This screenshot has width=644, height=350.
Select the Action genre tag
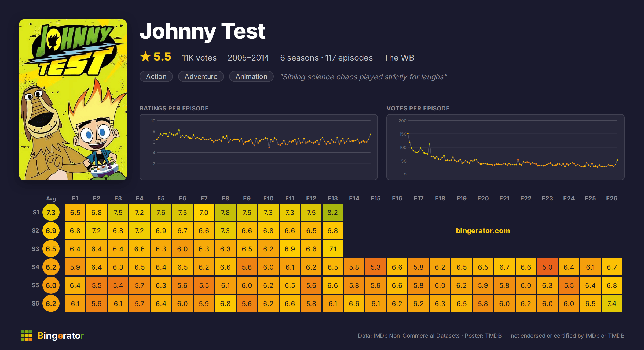[156, 76]
